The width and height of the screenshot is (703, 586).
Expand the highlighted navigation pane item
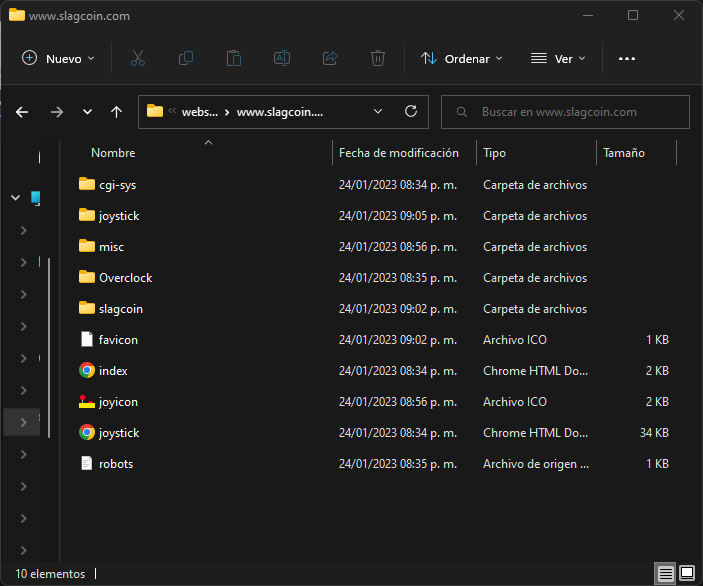pyautogui.click(x=23, y=422)
